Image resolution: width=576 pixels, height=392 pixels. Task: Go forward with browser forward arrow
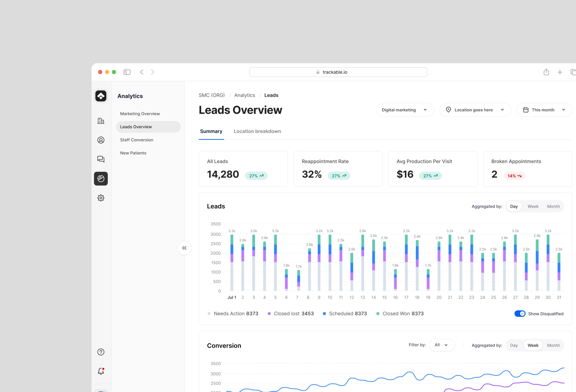coord(152,72)
